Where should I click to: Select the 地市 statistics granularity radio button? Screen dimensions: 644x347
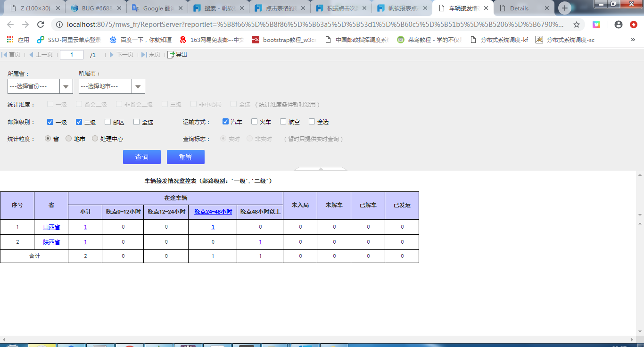69,139
